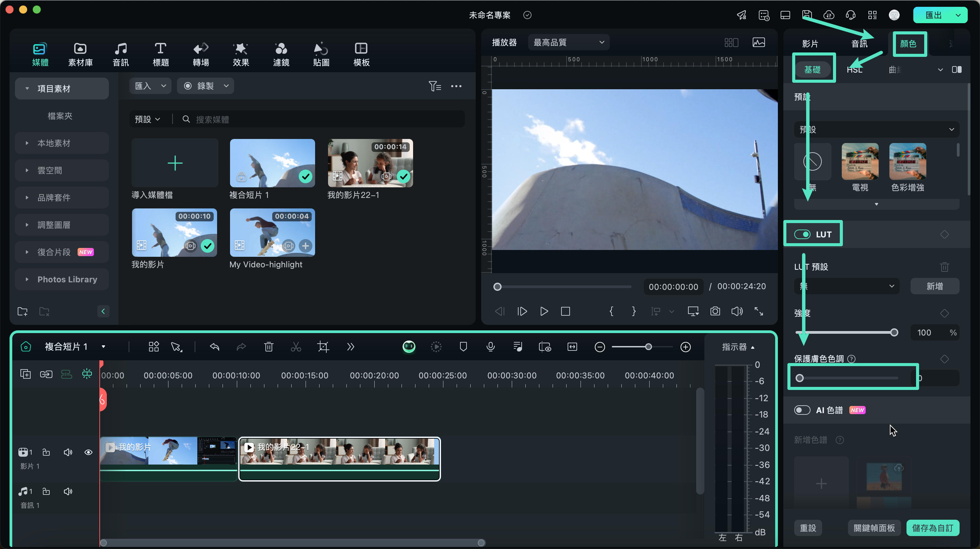The height and width of the screenshot is (549, 980).
Task: Toggle the LUT keyframe diamond
Action: click(944, 235)
